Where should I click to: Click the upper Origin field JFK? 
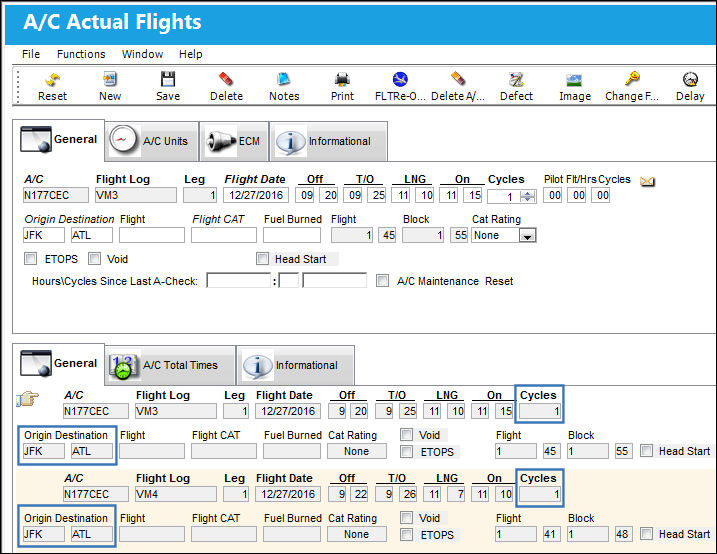[44, 235]
